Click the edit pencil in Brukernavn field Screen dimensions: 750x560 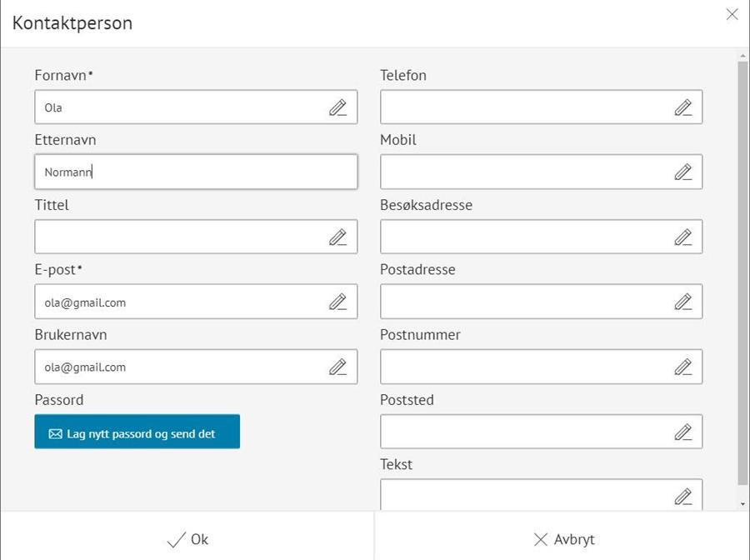click(x=337, y=367)
